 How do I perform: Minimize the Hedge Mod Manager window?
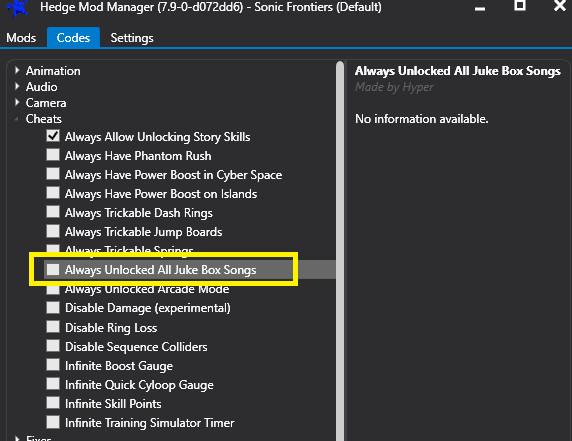(480, 8)
